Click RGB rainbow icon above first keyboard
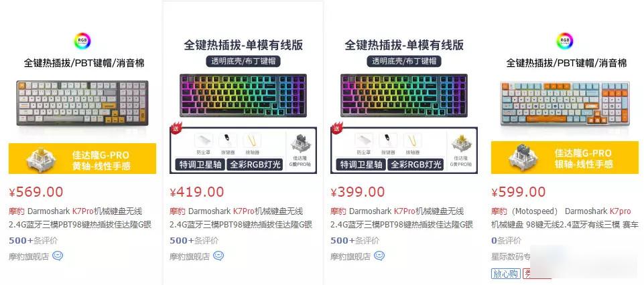The image size is (644, 285). pyautogui.click(x=82, y=41)
